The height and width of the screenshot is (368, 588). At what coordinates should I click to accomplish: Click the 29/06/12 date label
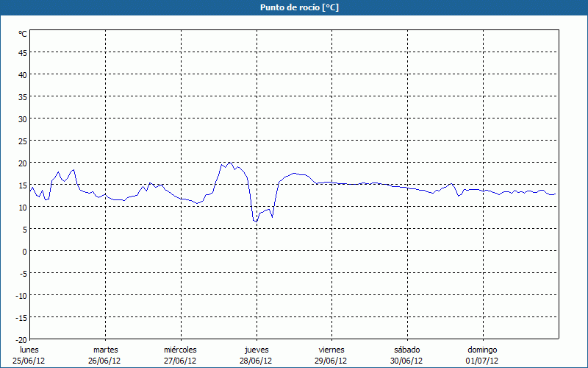click(331, 361)
